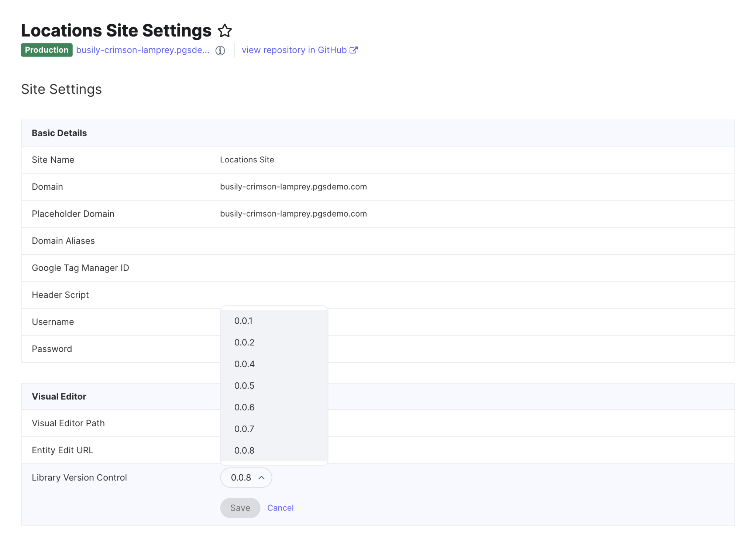This screenshot has width=756, height=537.
Task: Click the external link icon after GitHub
Action: 354,50
